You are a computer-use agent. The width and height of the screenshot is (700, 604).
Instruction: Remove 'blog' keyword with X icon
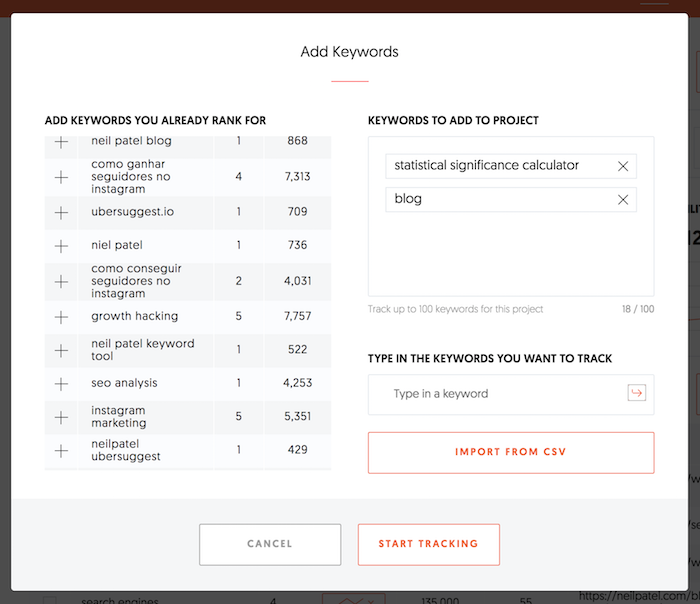pyautogui.click(x=623, y=200)
